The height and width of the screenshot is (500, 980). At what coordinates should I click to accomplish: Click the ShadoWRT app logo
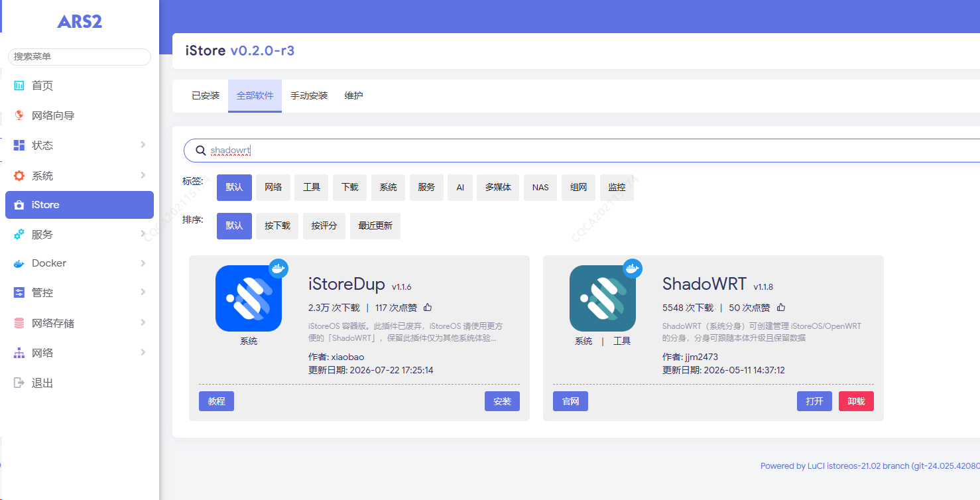pyautogui.click(x=603, y=298)
